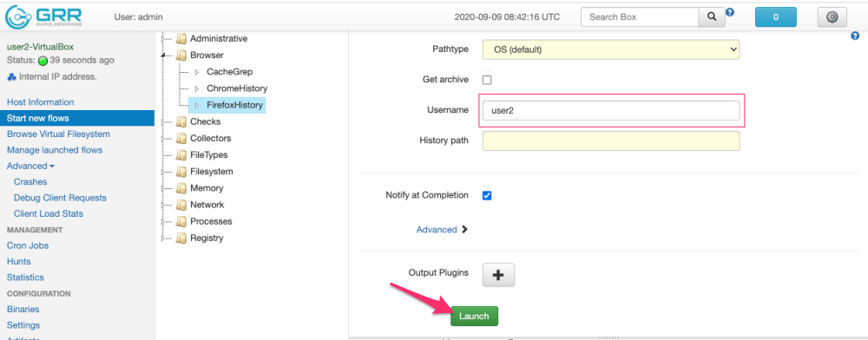Click the Memory tree label
The image size is (868, 340).
click(x=207, y=188)
